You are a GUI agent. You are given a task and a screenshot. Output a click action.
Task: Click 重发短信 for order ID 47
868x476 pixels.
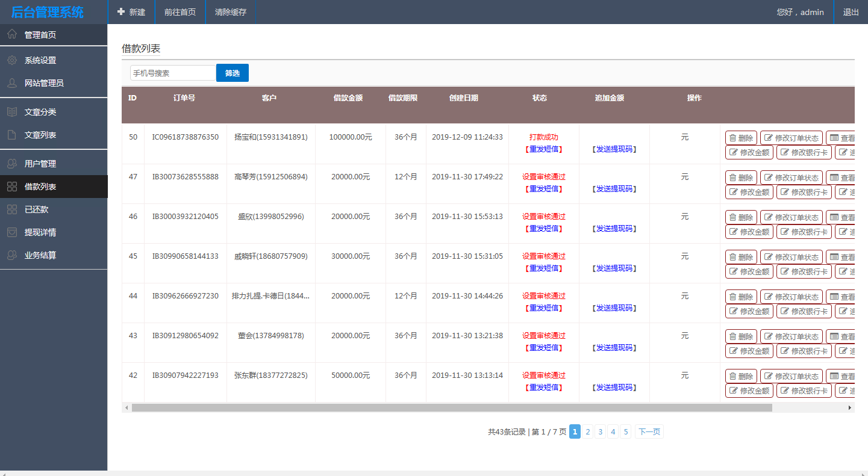tap(544, 189)
